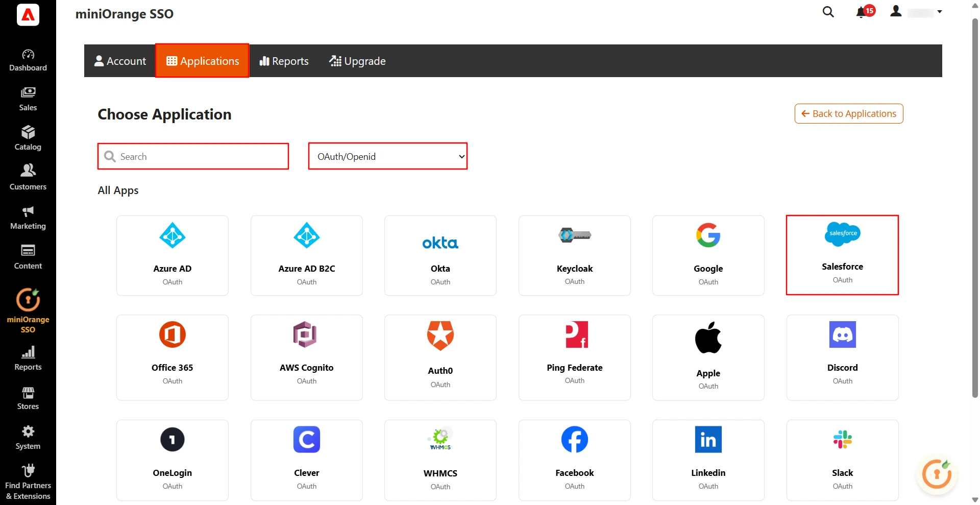The height and width of the screenshot is (505, 980).
Task: Choose the Discord OAuth app
Action: [843, 357]
